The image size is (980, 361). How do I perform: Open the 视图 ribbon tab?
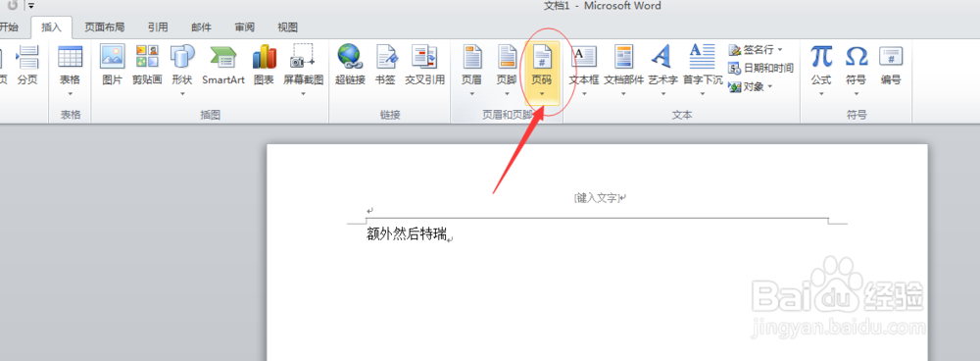[x=287, y=26]
